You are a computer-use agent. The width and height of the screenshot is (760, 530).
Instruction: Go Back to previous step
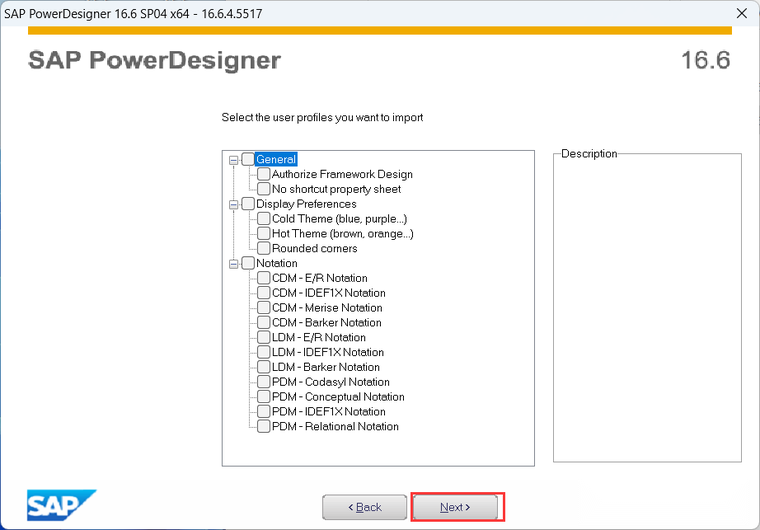coord(364,507)
